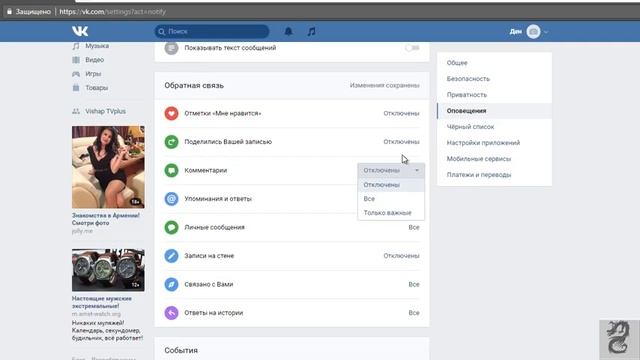Click the Vishap TVplus group icon
This screenshot has width=640, height=360.
(76, 111)
